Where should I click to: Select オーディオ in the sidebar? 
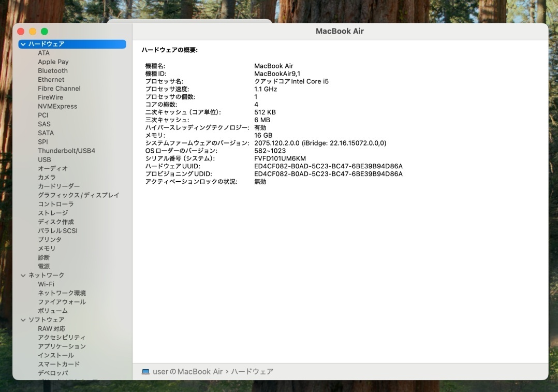pyautogui.click(x=53, y=168)
